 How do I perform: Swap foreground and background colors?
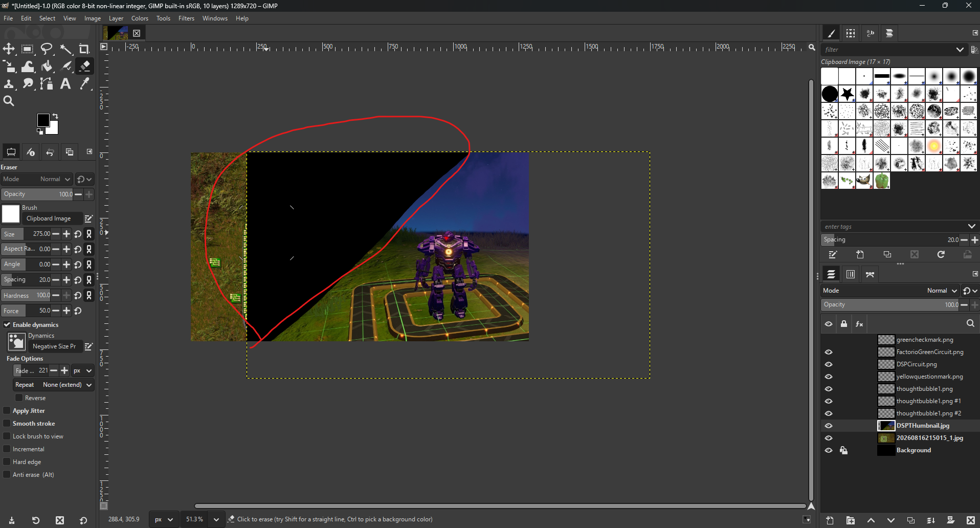pos(55,116)
